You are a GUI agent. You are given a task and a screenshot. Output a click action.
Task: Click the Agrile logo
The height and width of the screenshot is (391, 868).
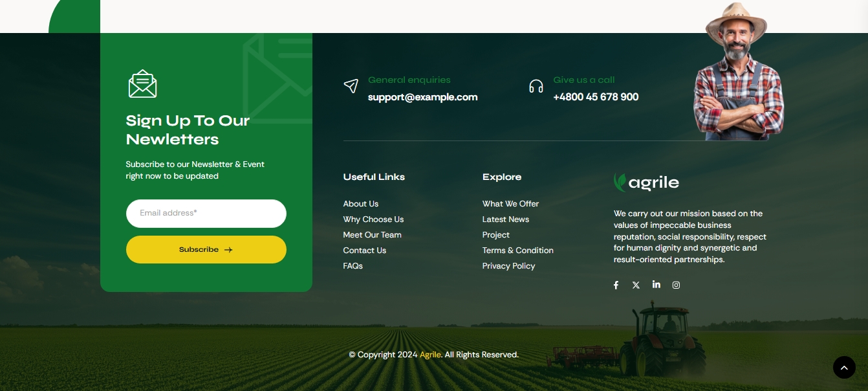[646, 182]
